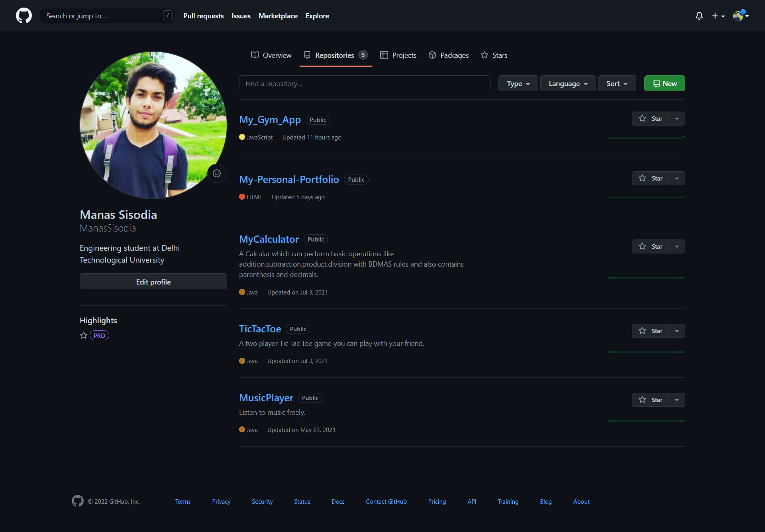Viewport: 765px width, 532px height.
Task: Open the notifications bell
Action: [x=699, y=16]
